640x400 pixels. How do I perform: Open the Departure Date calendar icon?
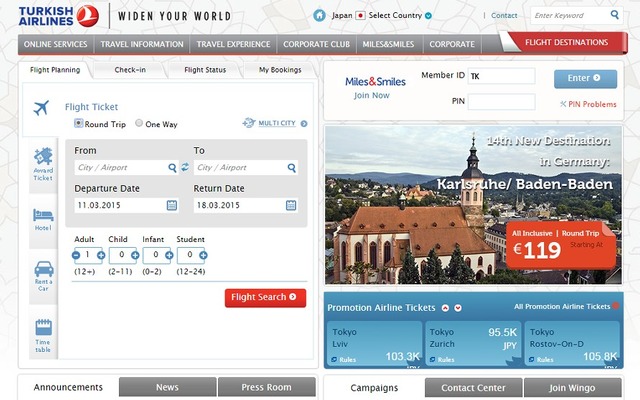172,205
